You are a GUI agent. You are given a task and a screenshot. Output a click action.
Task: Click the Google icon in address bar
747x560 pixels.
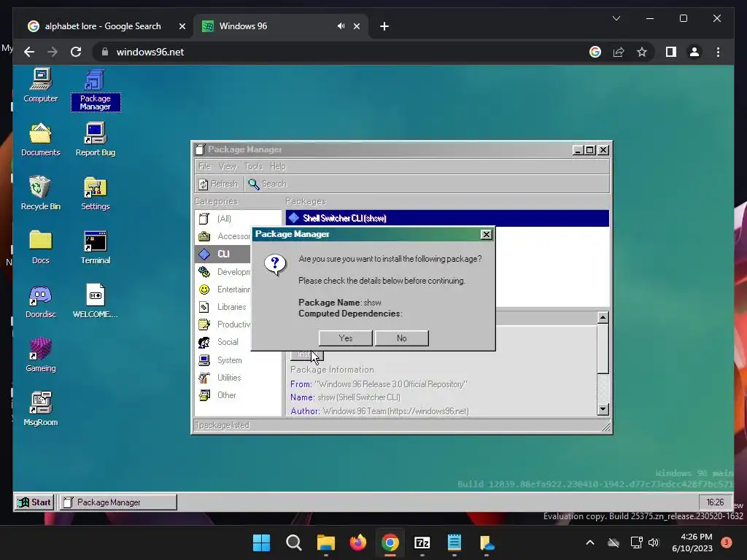pos(595,52)
